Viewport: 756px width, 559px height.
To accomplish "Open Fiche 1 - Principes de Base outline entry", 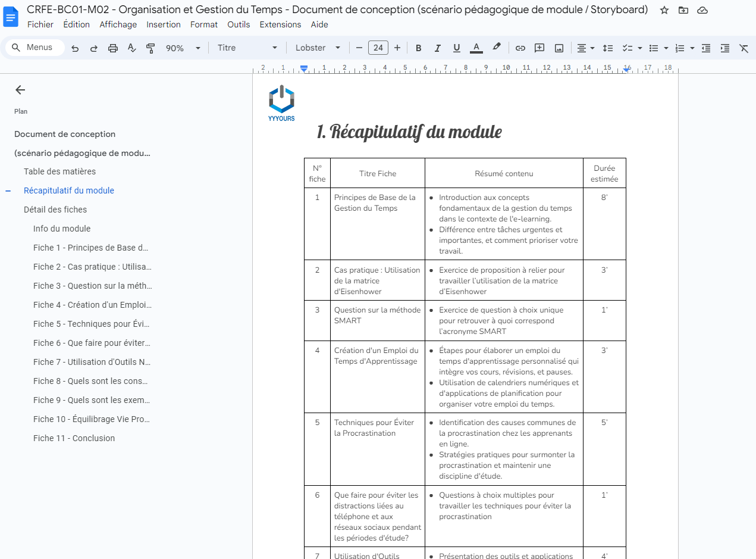I will 91,248.
